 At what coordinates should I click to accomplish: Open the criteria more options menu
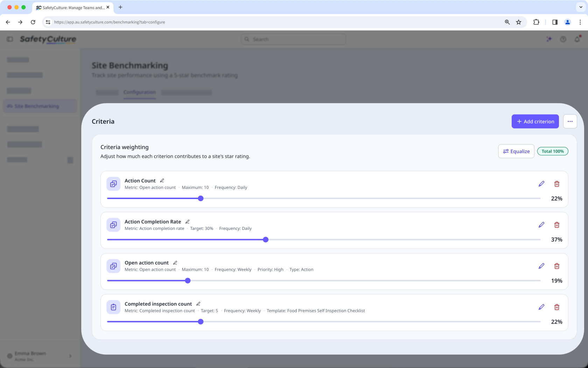click(570, 121)
